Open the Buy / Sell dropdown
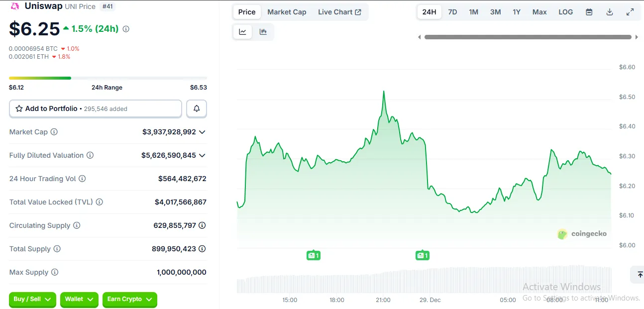Screen dimensions: 644x309 click(32, 300)
